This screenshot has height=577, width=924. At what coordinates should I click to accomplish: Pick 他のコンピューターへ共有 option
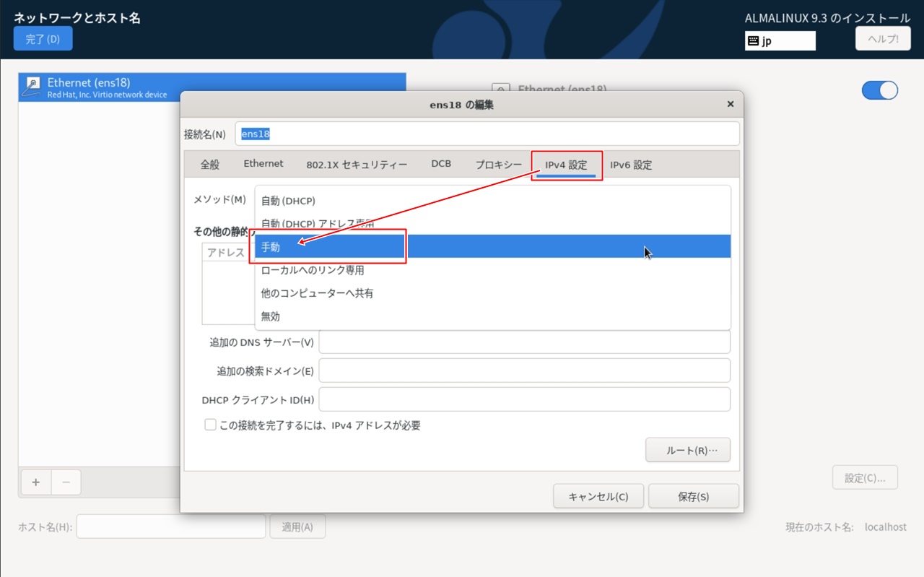click(317, 293)
